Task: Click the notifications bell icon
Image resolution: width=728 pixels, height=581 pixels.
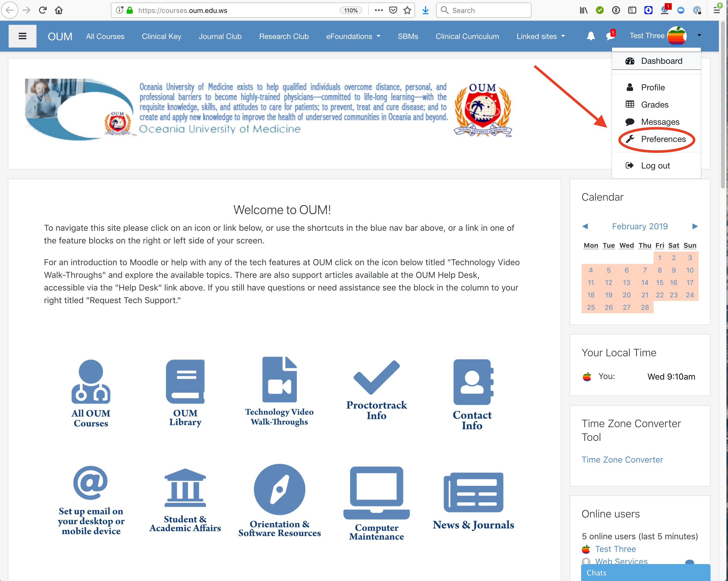Action: pos(590,36)
